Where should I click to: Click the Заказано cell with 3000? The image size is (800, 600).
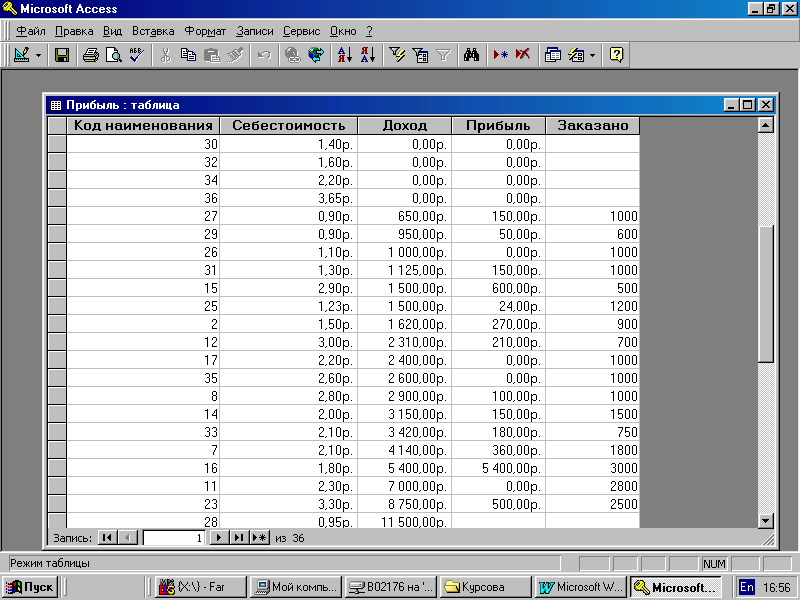click(592, 468)
